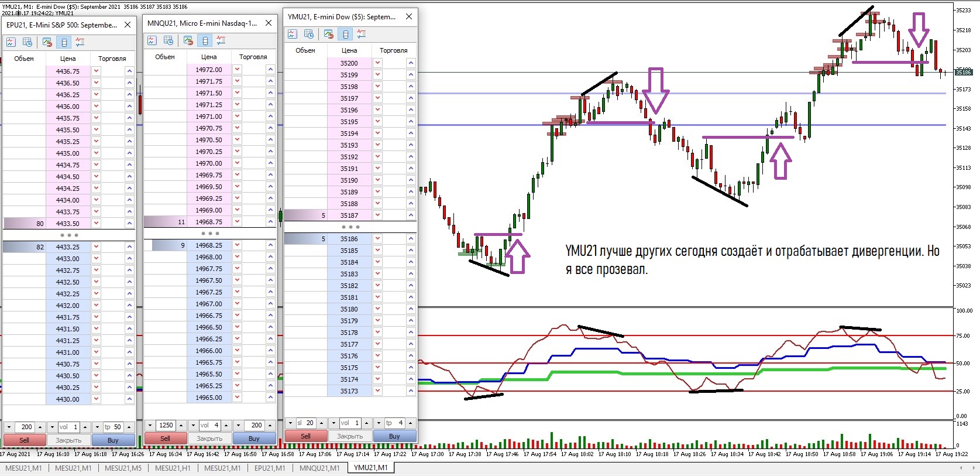The height and width of the screenshot is (476, 980).
Task: Select the 4435.00 price cell
Action: [68, 153]
